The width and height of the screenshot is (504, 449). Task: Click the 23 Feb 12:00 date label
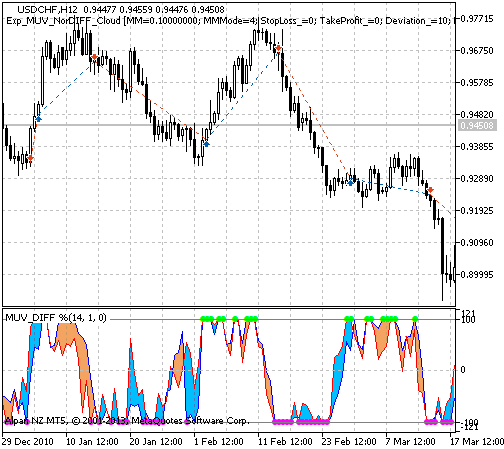click(349, 442)
